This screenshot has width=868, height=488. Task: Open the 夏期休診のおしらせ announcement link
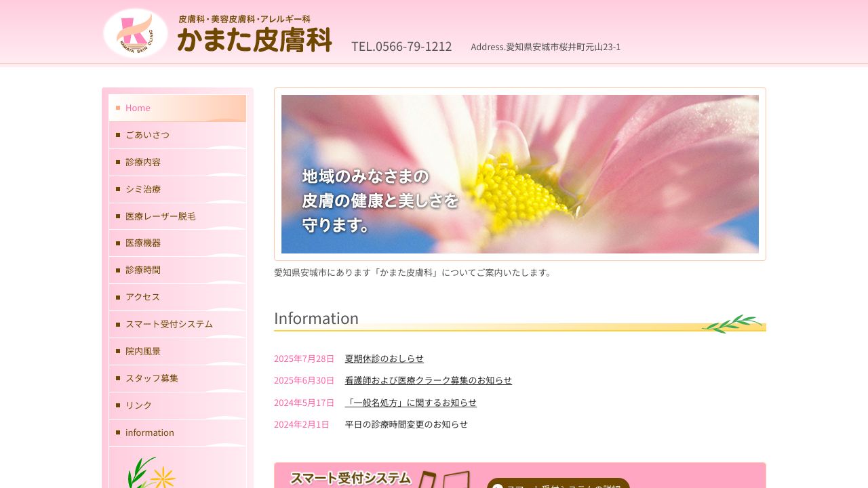(x=384, y=359)
